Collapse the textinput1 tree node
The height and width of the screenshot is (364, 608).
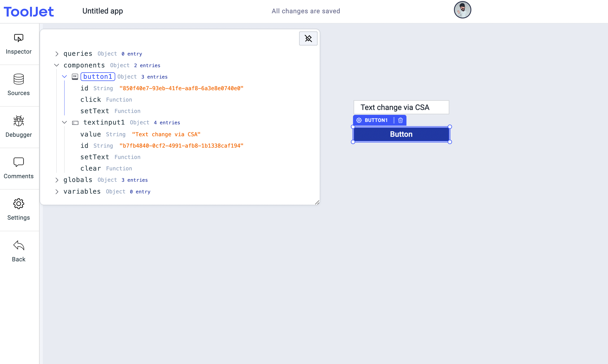click(65, 122)
